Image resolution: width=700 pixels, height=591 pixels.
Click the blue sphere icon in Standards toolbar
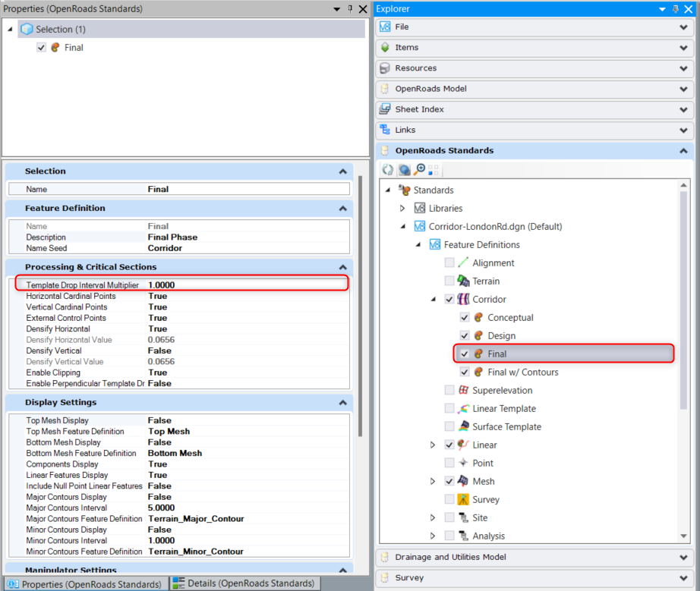pos(404,170)
